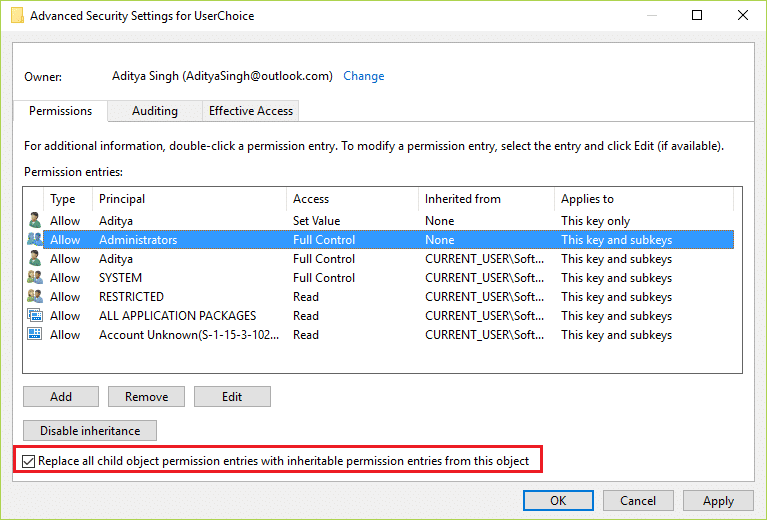Click user icon of Aditya Full Control row
Viewport: 767px width, 520px height.
tap(34, 258)
